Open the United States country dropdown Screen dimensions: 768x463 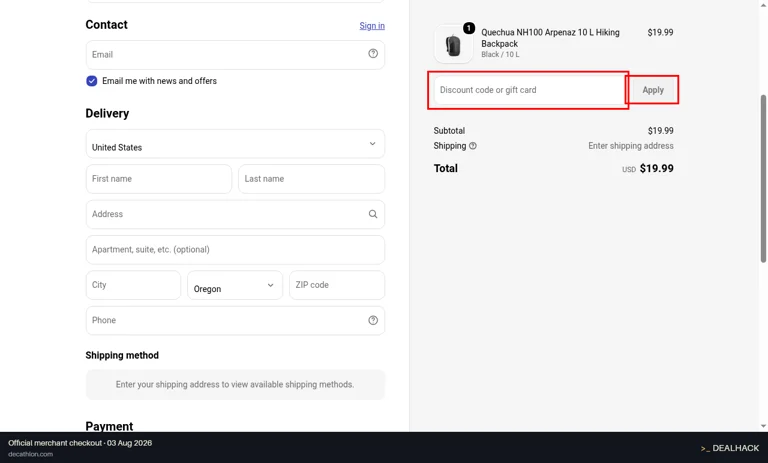pos(235,144)
